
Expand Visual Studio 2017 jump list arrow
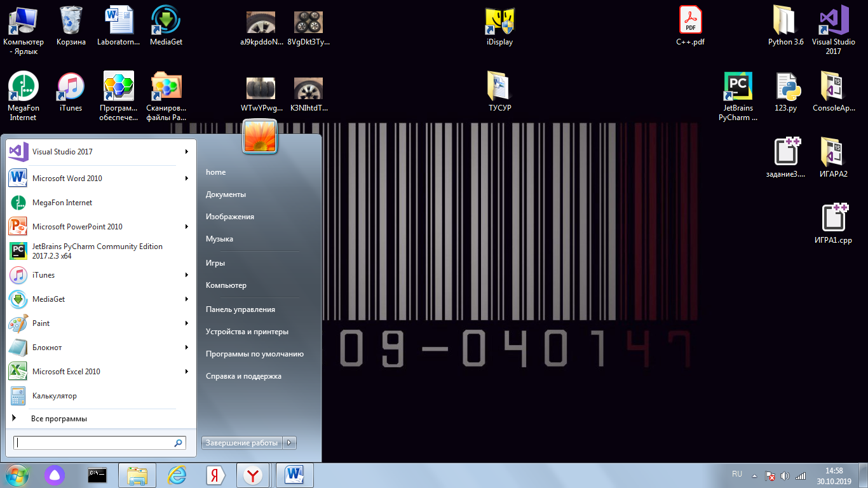click(x=187, y=152)
